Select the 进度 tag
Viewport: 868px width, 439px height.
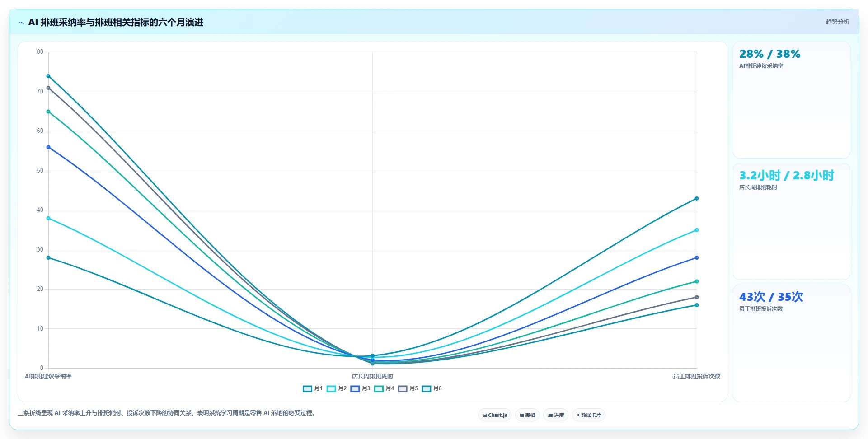[556, 415]
